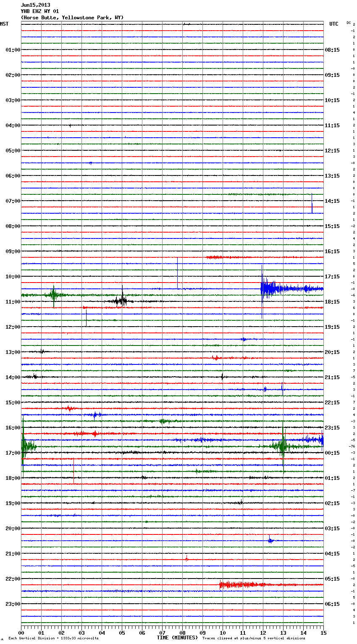357x644 pixels.
Task: Select the 14:00 MST time label
Action: coord(13,377)
